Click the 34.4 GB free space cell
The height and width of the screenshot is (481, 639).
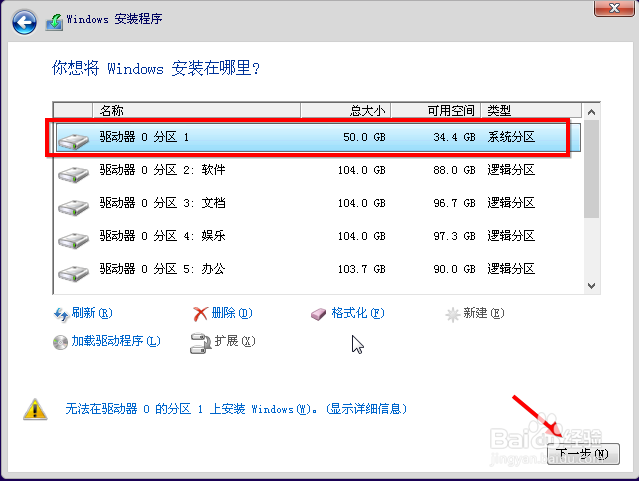tap(454, 137)
